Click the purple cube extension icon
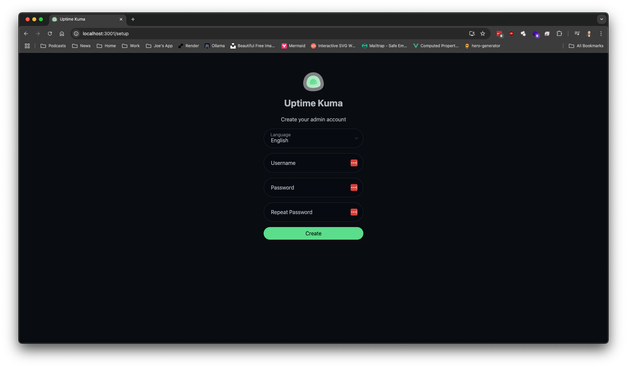The image size is (627, 368). [536, 34]
